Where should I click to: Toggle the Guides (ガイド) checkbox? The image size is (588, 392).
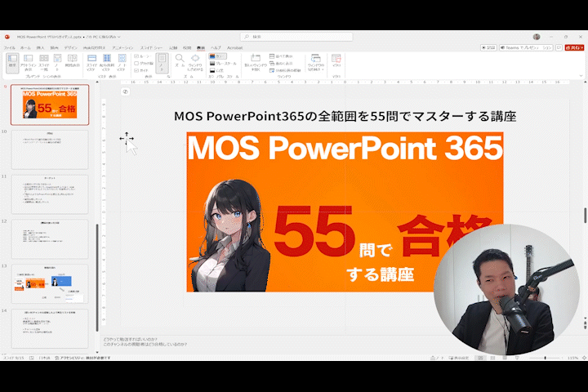(x=136, y=69)
